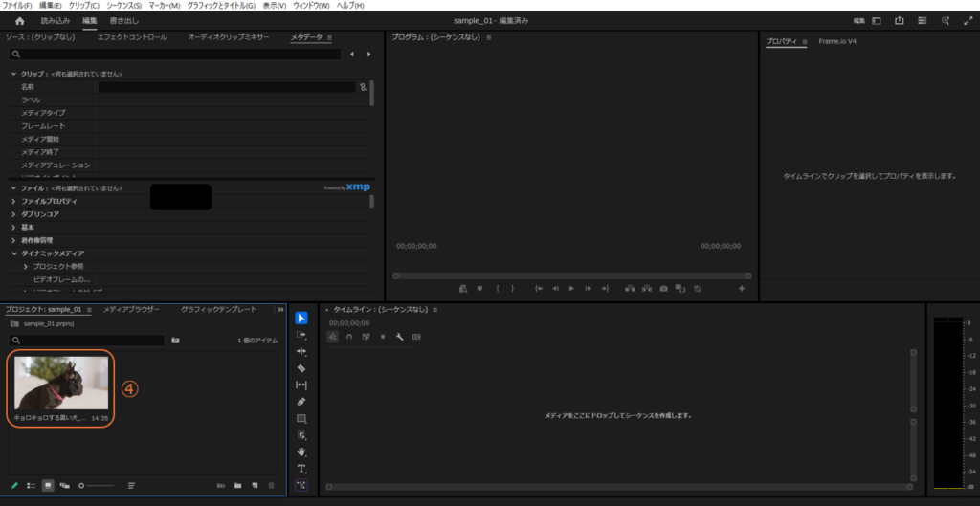
Task: Toggle project panel icon view button
Action: 48,486
